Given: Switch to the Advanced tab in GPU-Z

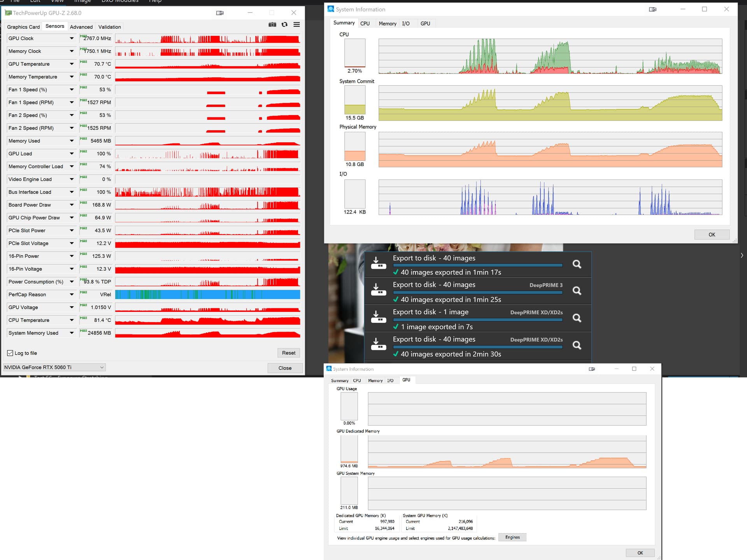Looking at the screenshot, I should pyautogui.click(x=81, y=27).
